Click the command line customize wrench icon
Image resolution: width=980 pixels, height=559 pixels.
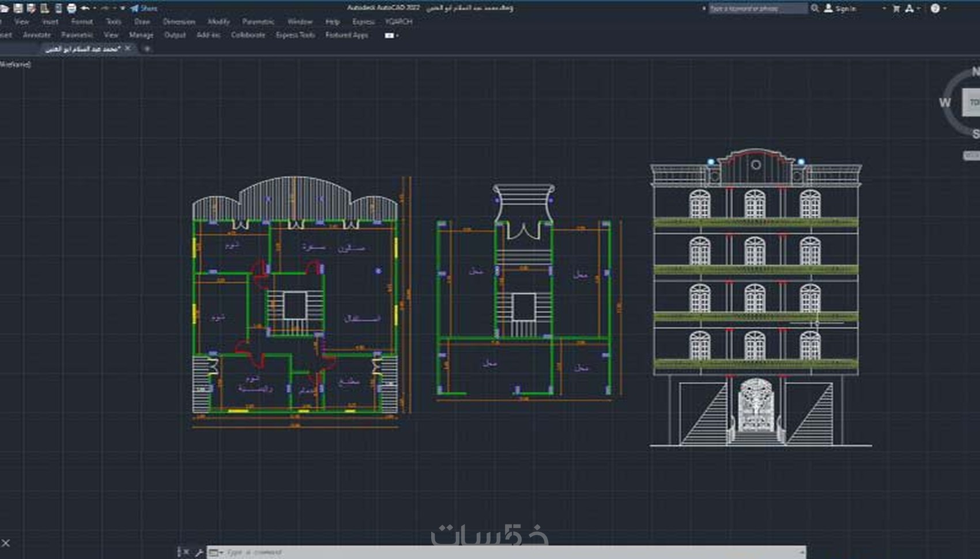point(199,552)
